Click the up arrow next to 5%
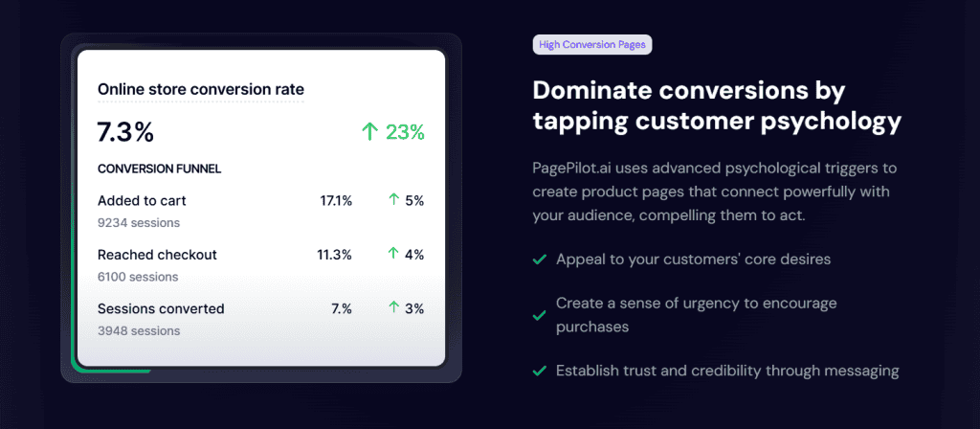Screen dimensions: 980x429 pos(393,201)
